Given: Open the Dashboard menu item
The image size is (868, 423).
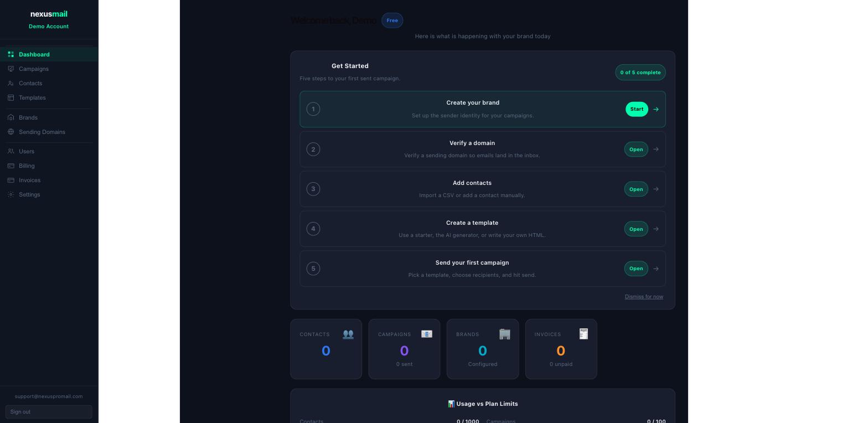Looking at the screenshot, I should pyautogui.click(x=49, y=54).
